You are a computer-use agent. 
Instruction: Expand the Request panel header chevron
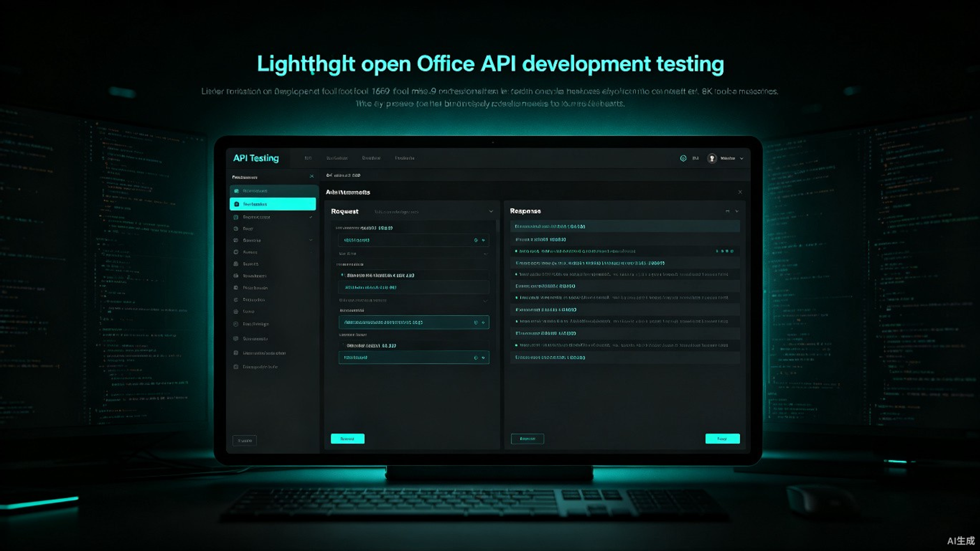(491, 211)
